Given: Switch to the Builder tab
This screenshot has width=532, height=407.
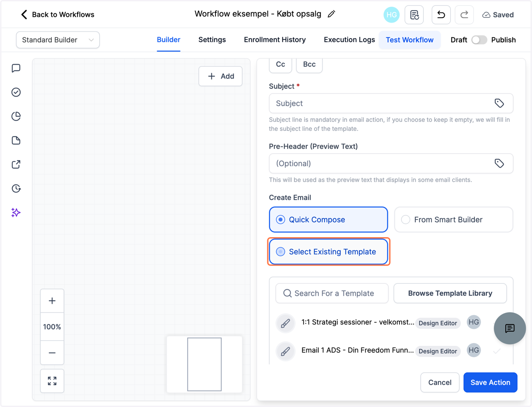Looking at the screenshot, I should [168, 40].
